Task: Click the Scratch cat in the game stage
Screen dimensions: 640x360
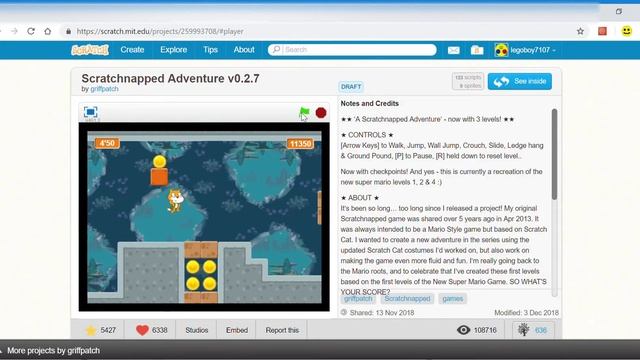Action: click(x=175, y=201)
